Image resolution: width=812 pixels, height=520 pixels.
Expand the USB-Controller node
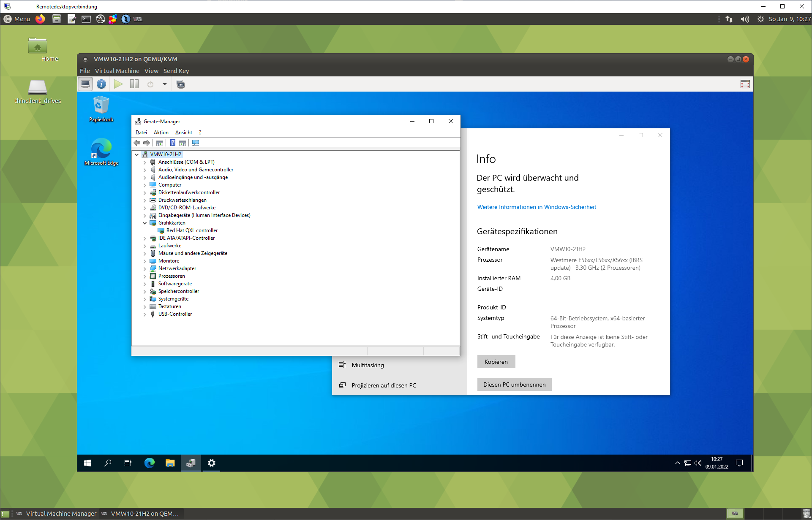click(145, 314)
